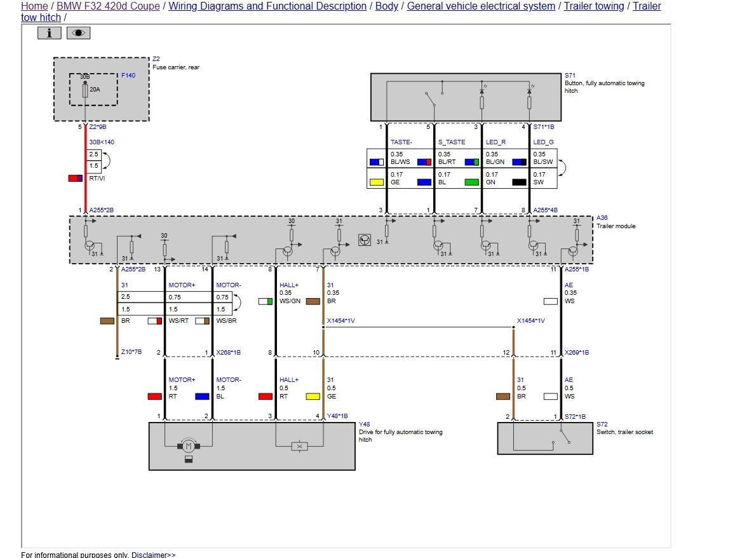Navigate to Trailer towing breadcrumb
This screenshot has height=558, width=756.
593,6
